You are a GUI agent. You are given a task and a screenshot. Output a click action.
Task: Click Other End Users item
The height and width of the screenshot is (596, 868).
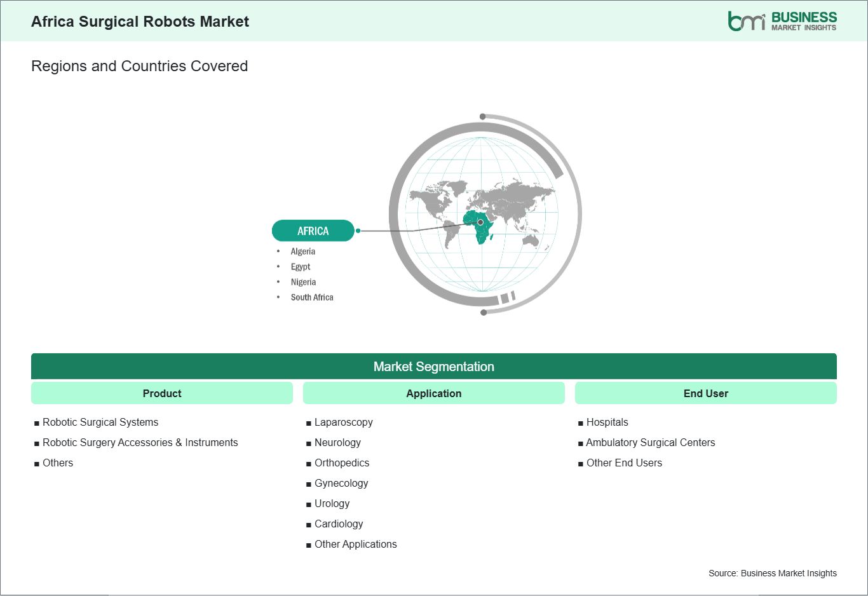coord(624,463)
